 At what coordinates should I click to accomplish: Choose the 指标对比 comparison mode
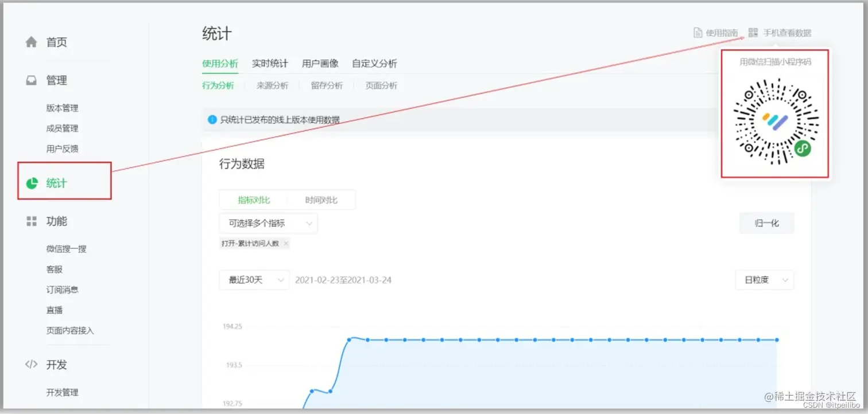[254, 200]
